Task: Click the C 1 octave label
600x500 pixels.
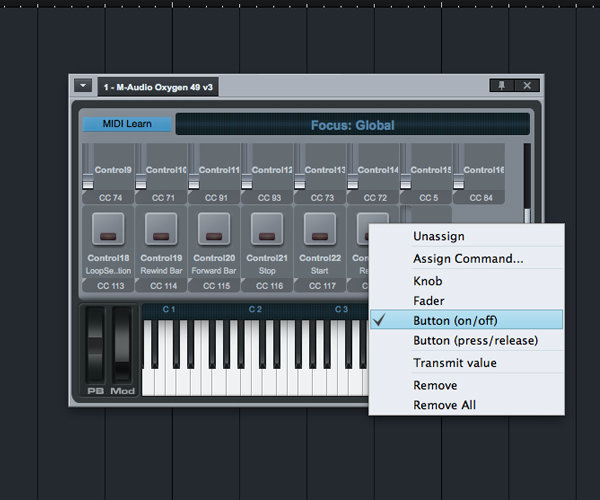Action: point(169,309)
